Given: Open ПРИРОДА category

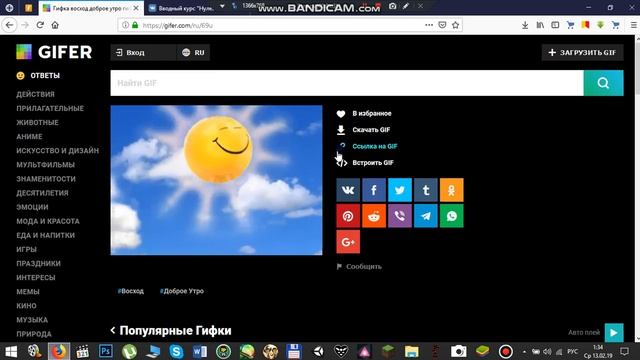Looking at the screenshot, I should (34, 334).
